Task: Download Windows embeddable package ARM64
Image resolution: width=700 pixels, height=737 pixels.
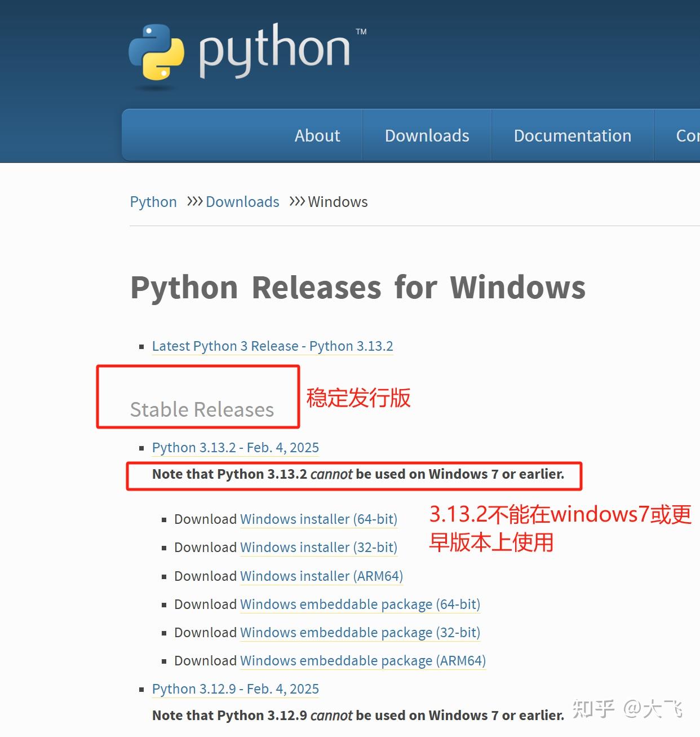Action: click(362, 660)
